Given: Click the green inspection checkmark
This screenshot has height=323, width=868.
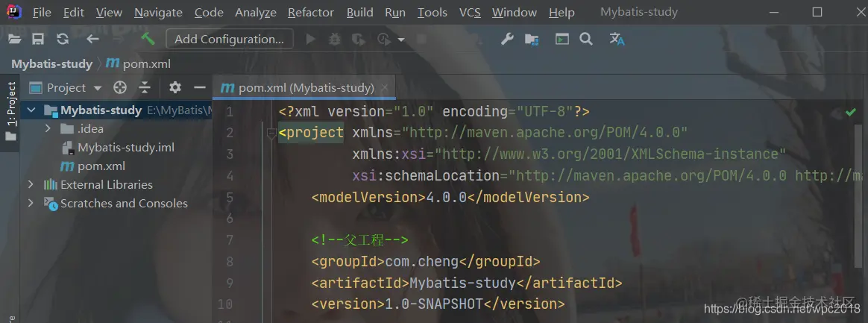Looking at the screenshot, I should 851,112.
